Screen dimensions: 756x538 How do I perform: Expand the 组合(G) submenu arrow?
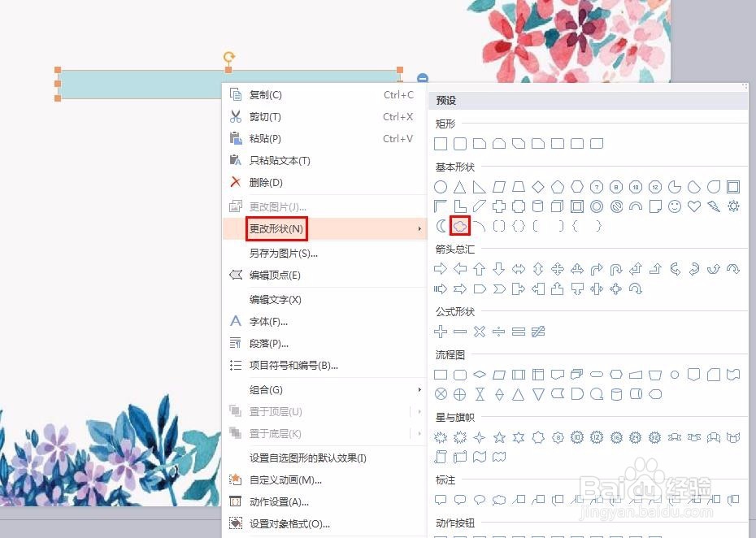point(419,389)
